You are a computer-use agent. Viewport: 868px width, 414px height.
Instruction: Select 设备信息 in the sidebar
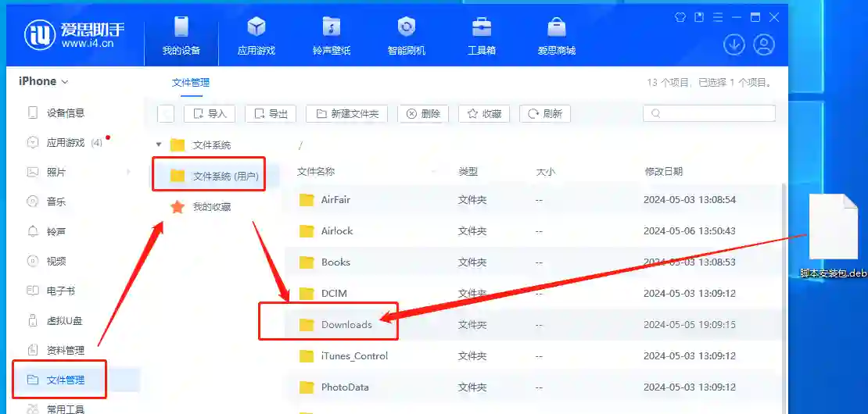click(x=65, y=112)
